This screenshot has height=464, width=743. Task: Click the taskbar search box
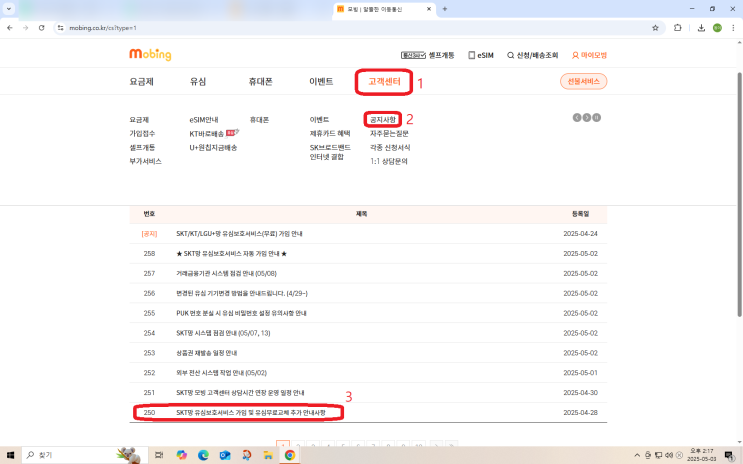[85, 455]
